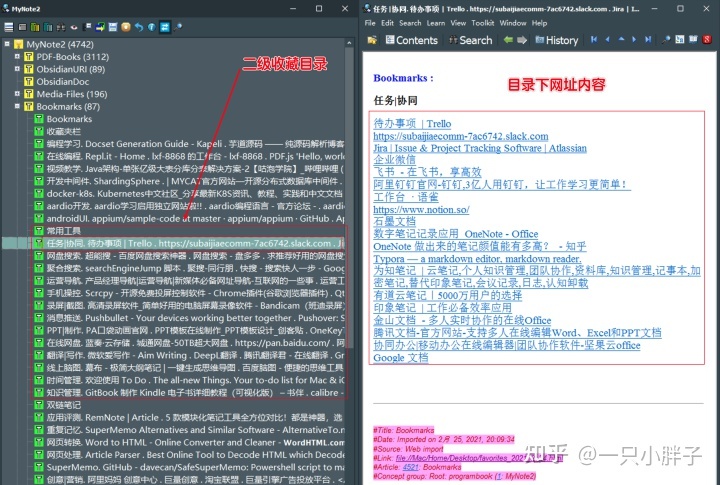This screenshot has height=485, width=720.
Task: Collapse the Bookmarks (87) node
Action: 17,106
